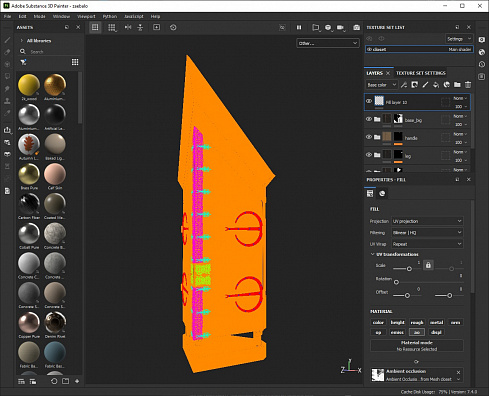489x396 pixels.
Task: Hide the Fill layer 10 visibility eye
Action: [369, 101]
